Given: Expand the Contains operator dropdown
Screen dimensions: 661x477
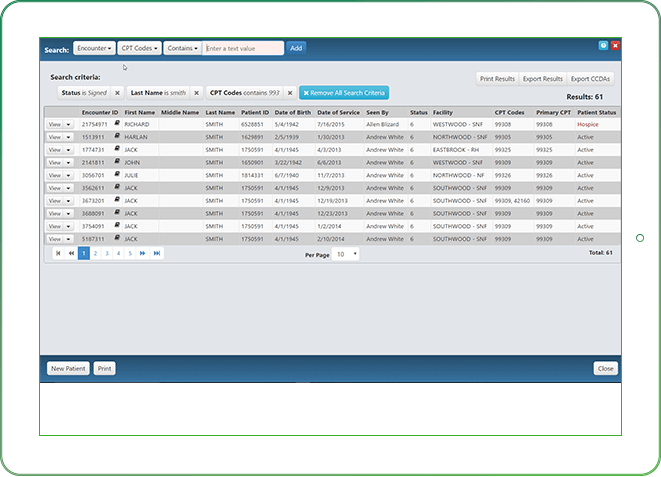Looking at the screenshot, I should (182, 47).
